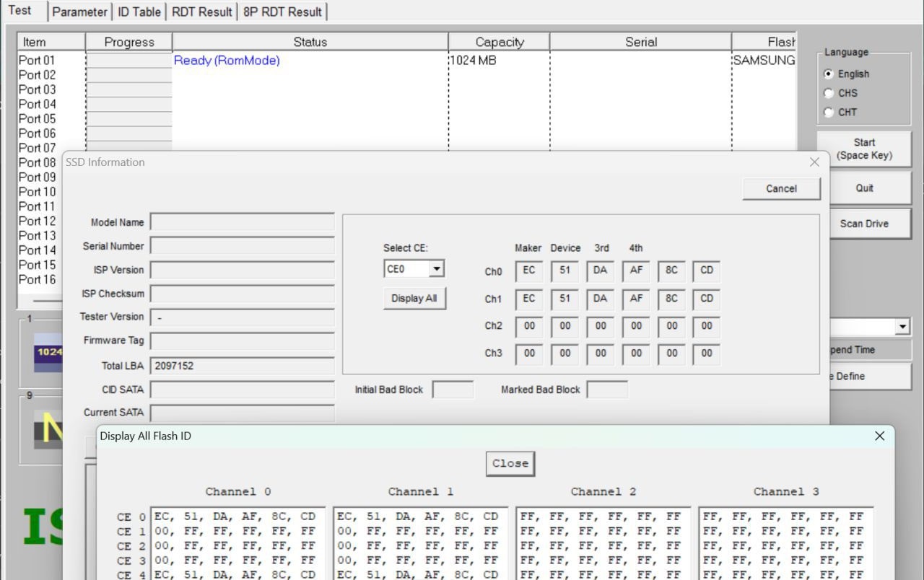924x580 pixels.
Task: Select Port 07 row
Action: pyautogui.click(x=37, y=148)
